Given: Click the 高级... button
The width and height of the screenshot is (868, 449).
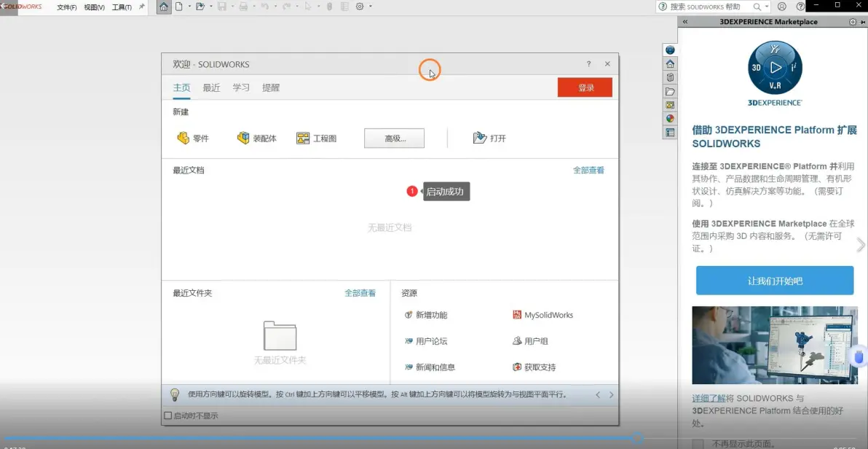Looking at the screenshot, I should [394, 138].
